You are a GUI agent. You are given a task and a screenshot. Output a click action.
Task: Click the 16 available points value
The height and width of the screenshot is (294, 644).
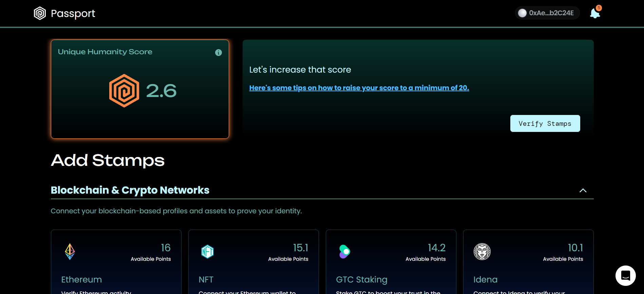pyautogui.click(x=166, y=248)
